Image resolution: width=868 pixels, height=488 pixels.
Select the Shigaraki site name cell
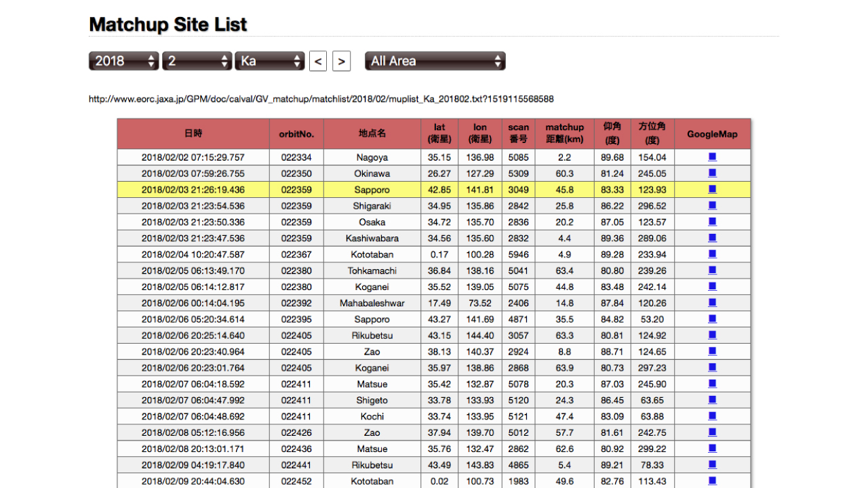tap(372, 206)
